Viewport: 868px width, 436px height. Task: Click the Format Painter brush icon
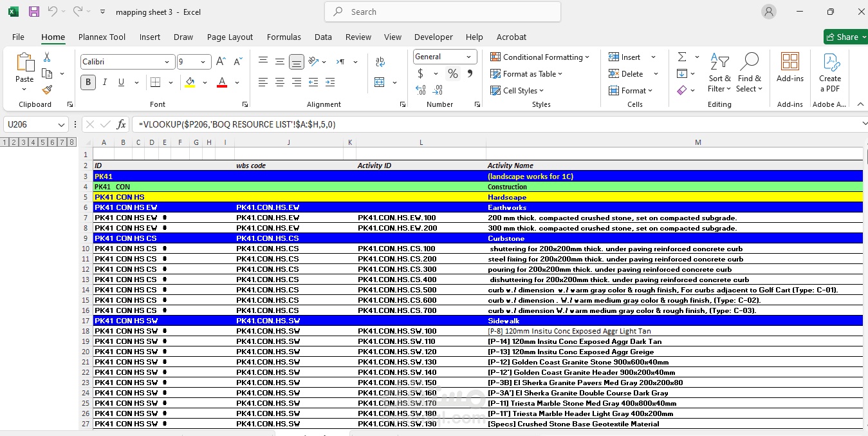click(47, 90)
